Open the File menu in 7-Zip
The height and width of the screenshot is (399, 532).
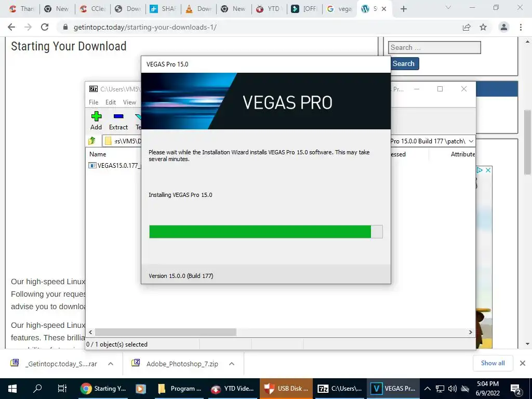94,102
